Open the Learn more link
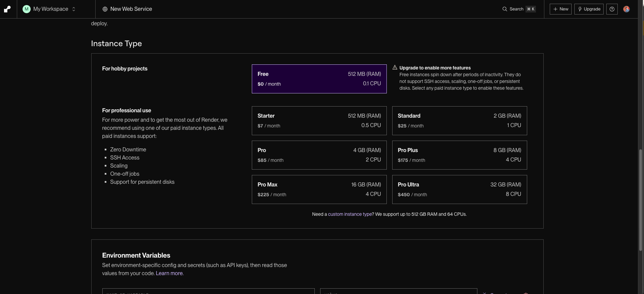 (169, 273)
